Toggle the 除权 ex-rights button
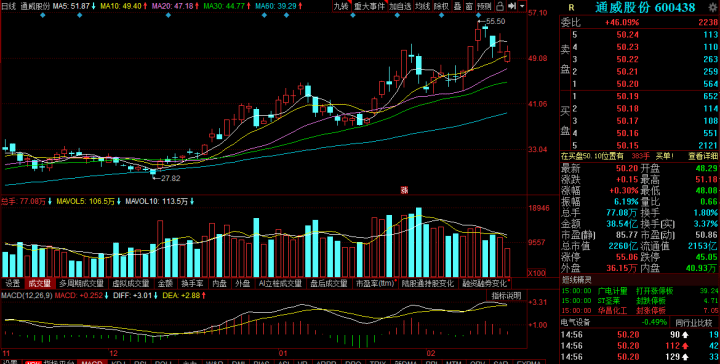 [441, 6]
